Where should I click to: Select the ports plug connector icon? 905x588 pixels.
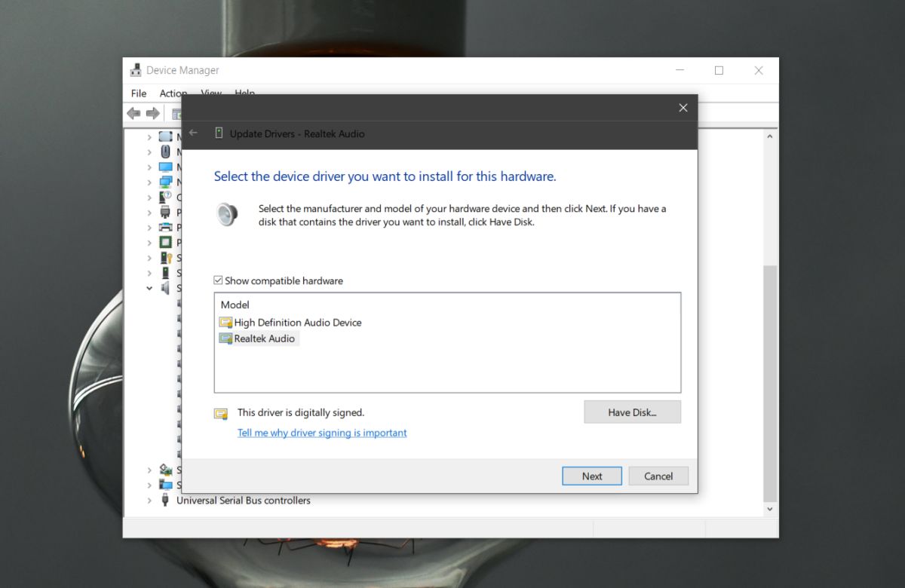[166, 212]
